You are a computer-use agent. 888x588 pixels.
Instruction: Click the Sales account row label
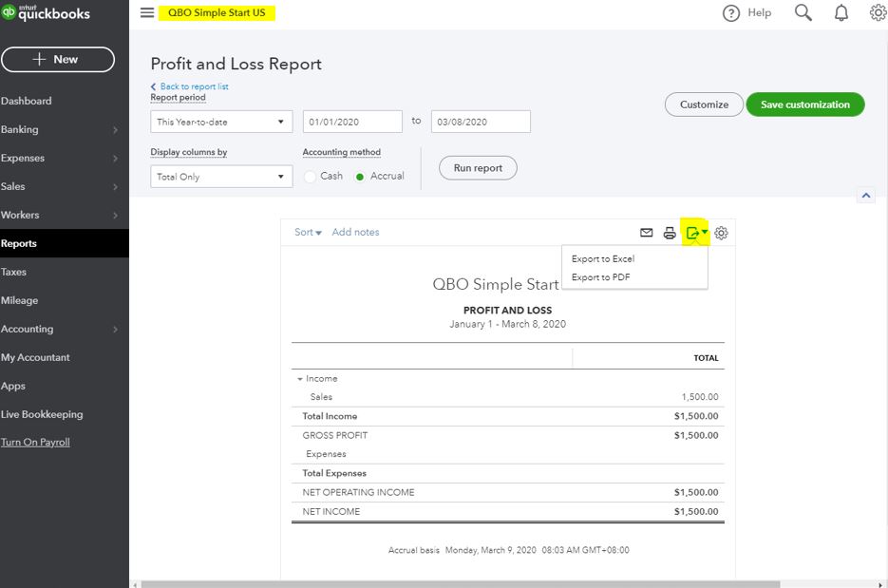tap(321, 397)
